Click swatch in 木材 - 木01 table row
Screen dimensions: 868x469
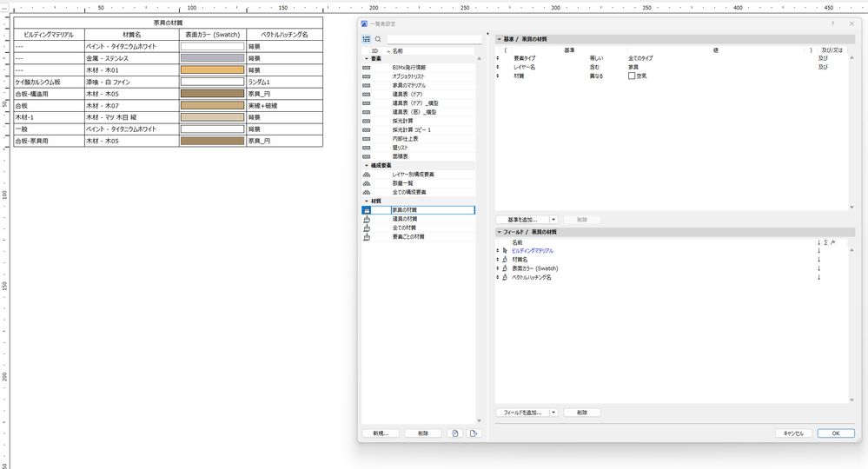click(x=213, y=70)
